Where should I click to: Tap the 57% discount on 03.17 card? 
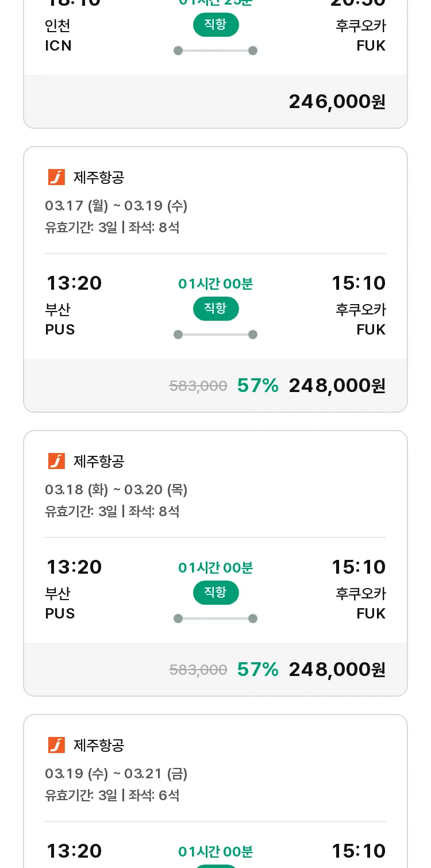click(257, 386)
